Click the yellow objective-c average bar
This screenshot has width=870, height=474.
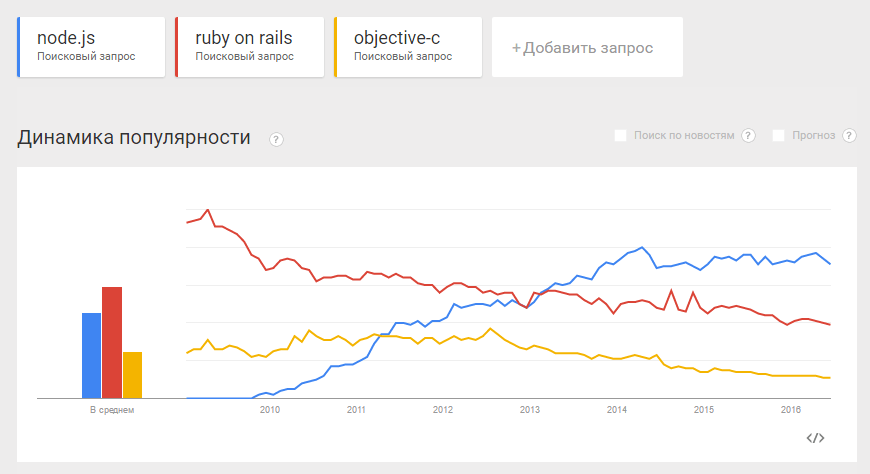132,374
